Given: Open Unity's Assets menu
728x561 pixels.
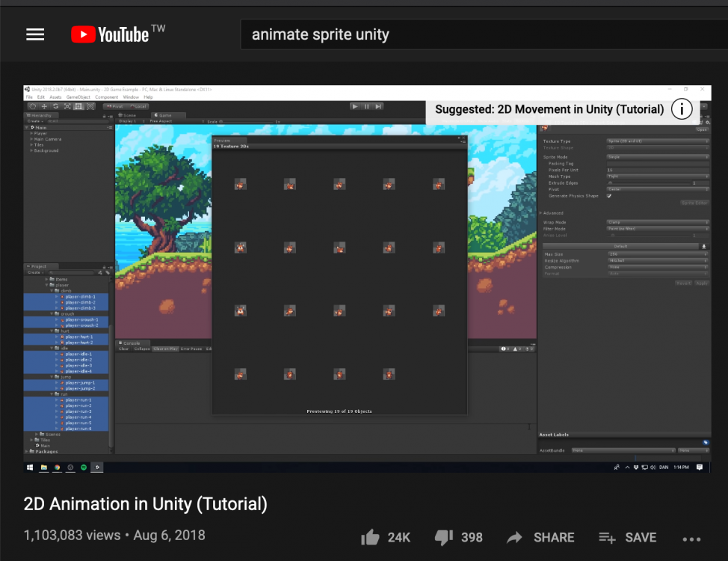Looking at the screenshot, I should 55,97.
